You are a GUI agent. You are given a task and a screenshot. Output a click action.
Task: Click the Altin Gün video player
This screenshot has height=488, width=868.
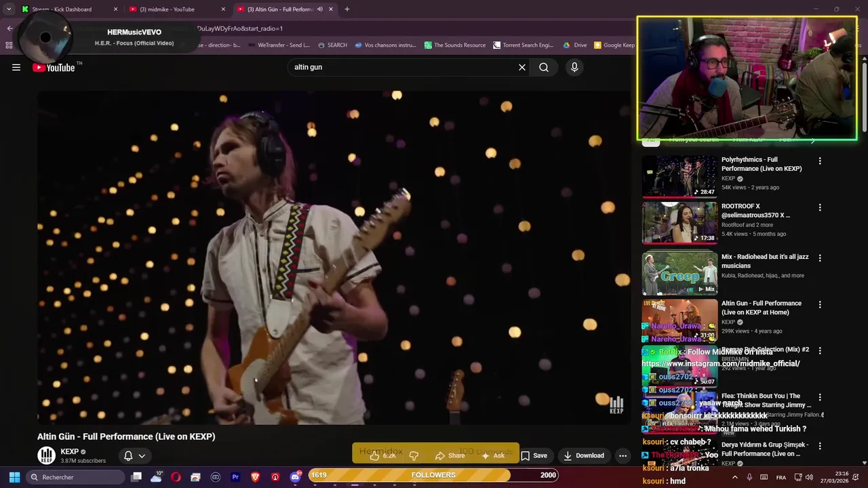point(334,258)
